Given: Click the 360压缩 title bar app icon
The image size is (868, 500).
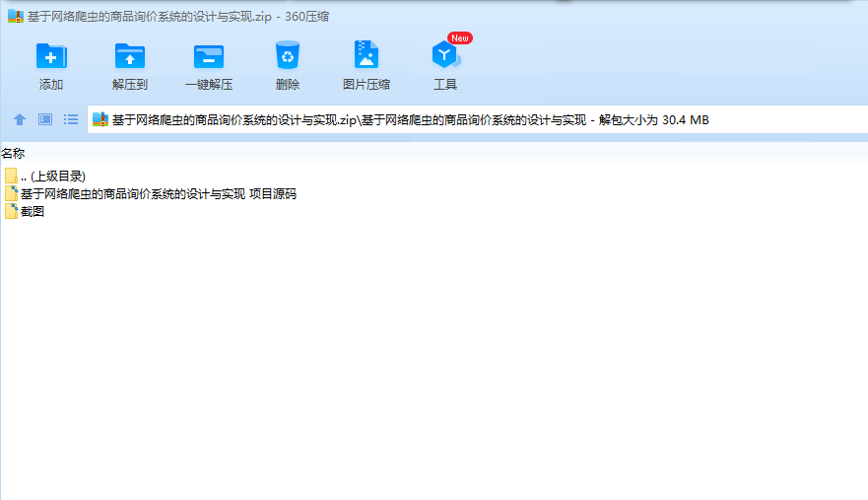Looking at the screenshot, I should (x=16, y=16).
